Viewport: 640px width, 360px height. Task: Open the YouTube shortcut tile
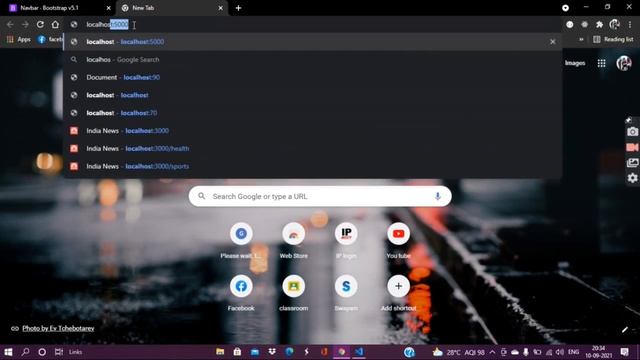[398, 240]
